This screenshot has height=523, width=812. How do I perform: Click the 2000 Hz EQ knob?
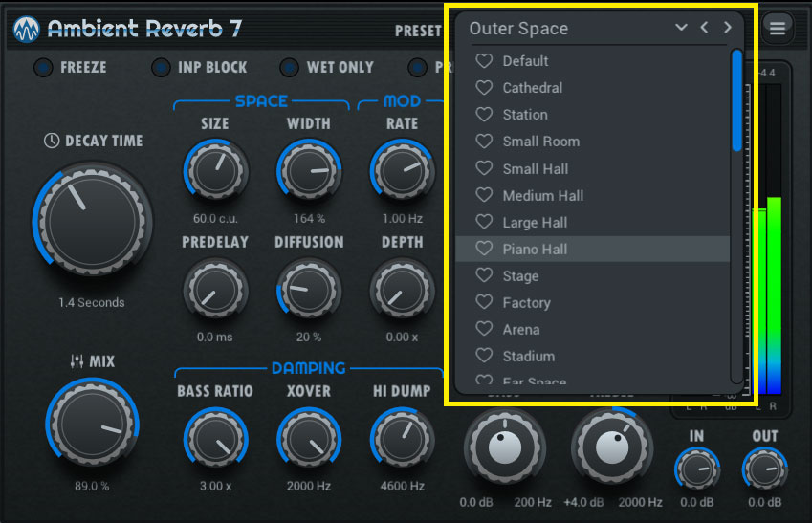(x=612, y=447)
